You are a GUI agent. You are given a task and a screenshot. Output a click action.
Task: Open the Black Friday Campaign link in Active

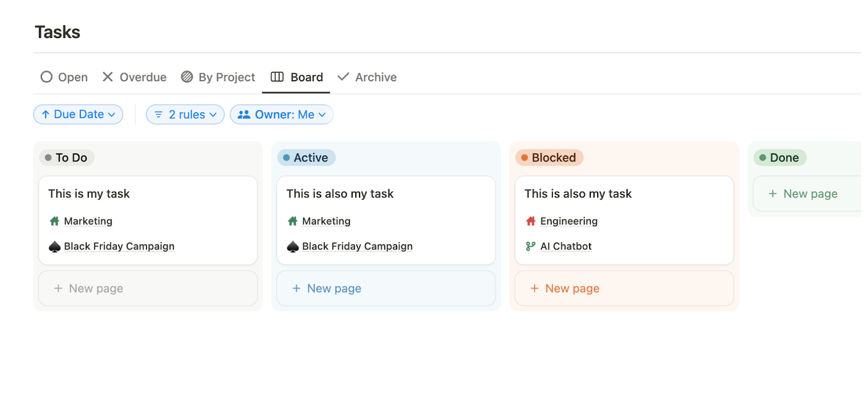[357, 247]
